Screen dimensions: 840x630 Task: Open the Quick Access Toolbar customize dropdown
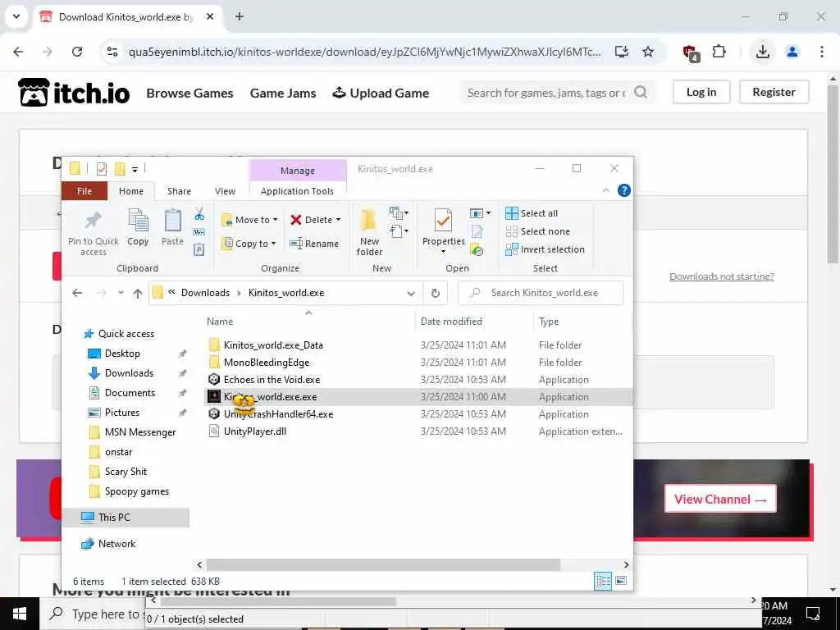[x=135, y=170]
